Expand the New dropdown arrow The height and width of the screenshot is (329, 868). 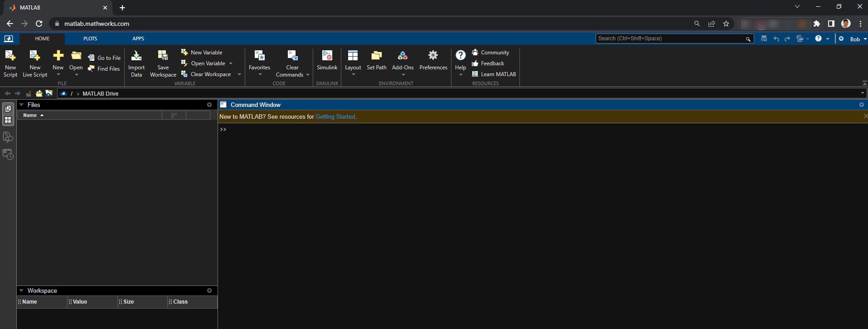(58, 75)
